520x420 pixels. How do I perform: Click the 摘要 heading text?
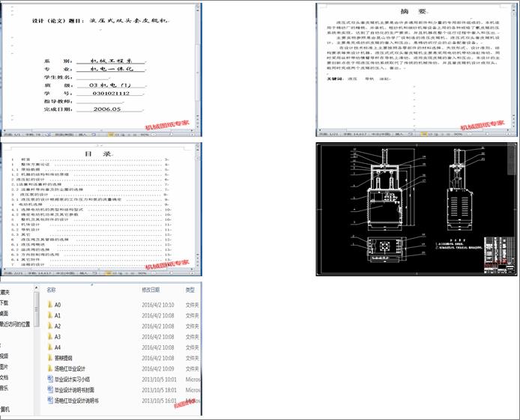(413, 11)
